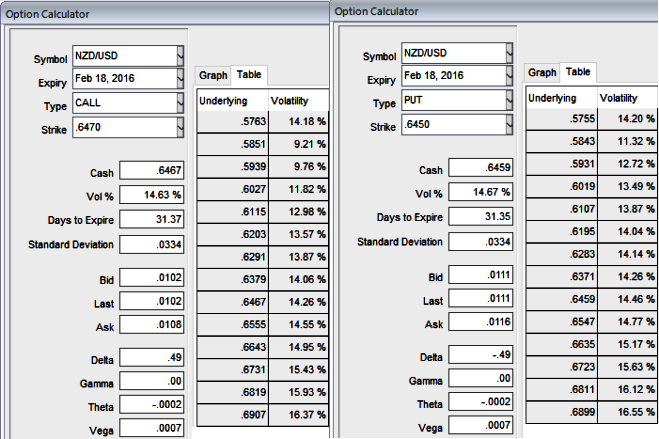Expand Expiry dropdown in the CALL calculator
The width and height of the screenshot is (659, 439).
coord(180,79)
